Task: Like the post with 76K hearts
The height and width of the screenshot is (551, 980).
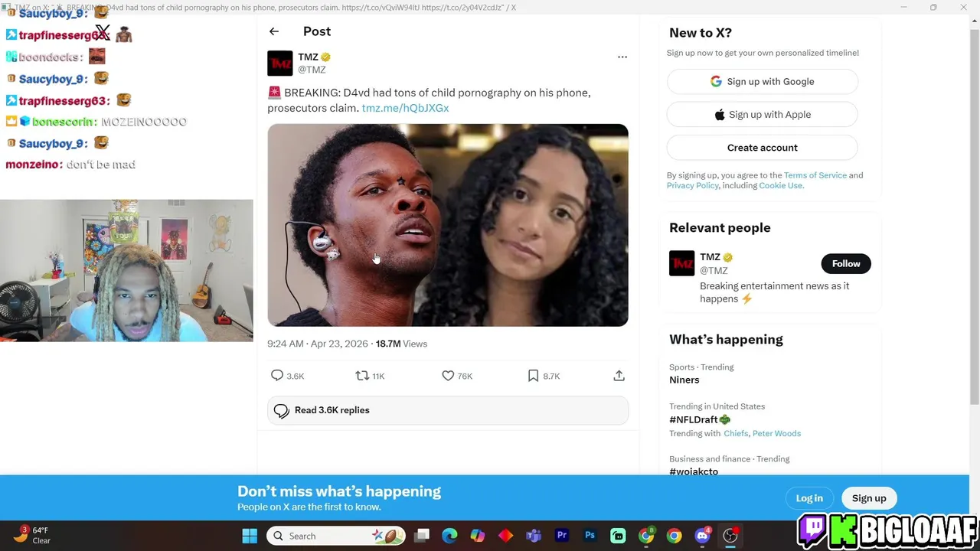Action: (448, 375)
